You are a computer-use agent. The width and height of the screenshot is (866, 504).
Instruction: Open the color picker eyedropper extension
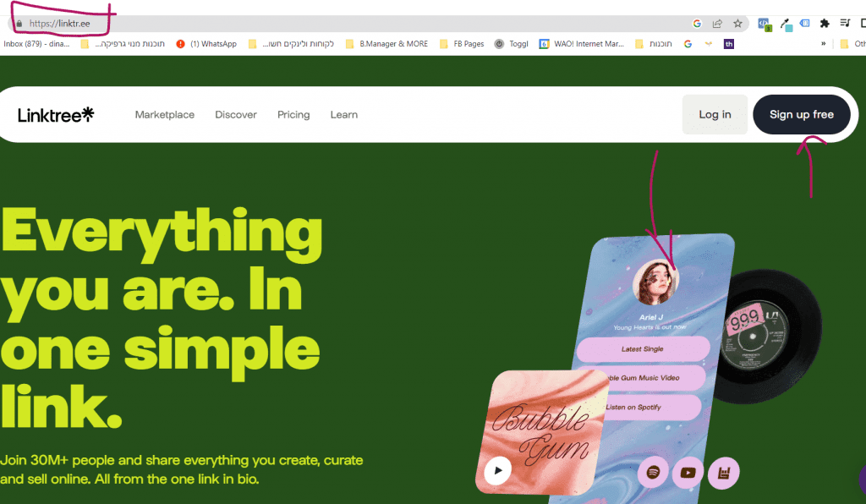point(786,24)
